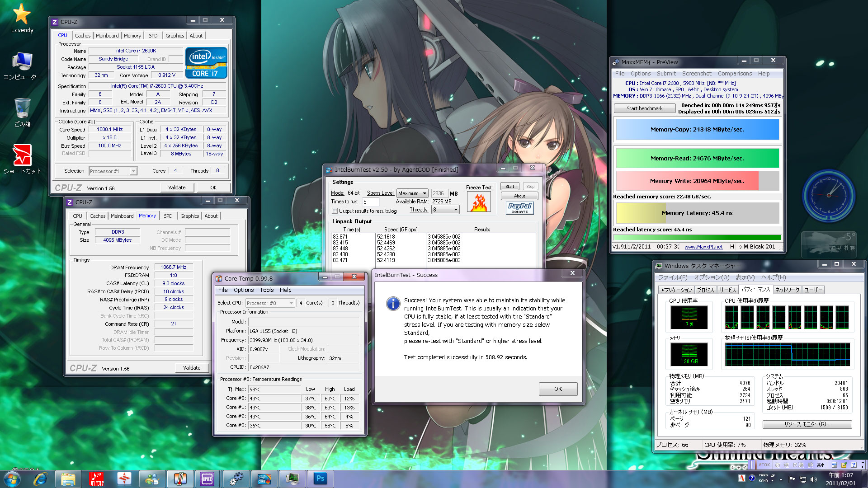
Task: Open Windows Live Messenger taskbar icon
Action: [x=152, y=479]
